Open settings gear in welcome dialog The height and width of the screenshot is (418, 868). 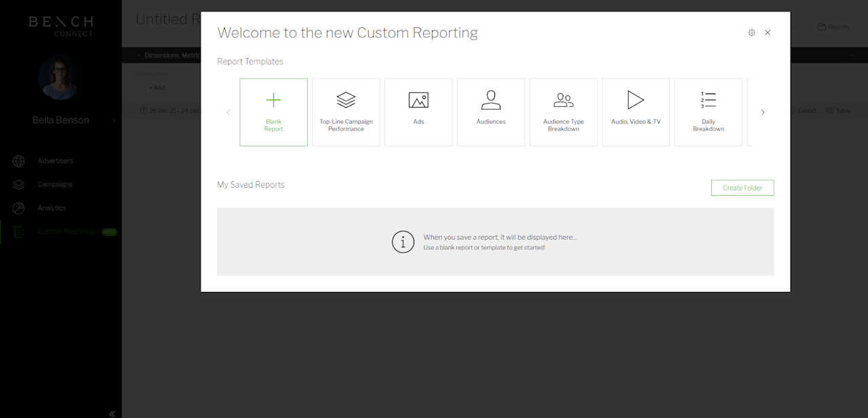751,33
